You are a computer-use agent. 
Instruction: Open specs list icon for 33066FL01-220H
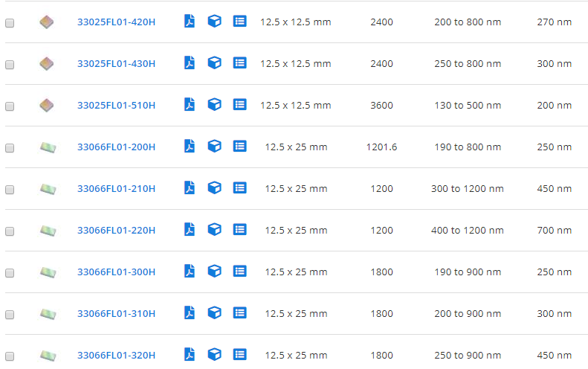pyautogui.click(x=239, y=230)
